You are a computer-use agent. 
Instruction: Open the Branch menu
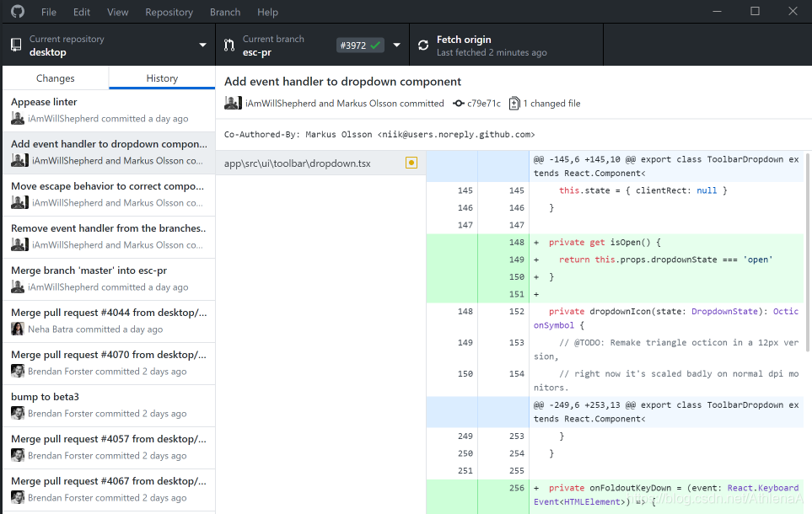click(x=225, y=12)
